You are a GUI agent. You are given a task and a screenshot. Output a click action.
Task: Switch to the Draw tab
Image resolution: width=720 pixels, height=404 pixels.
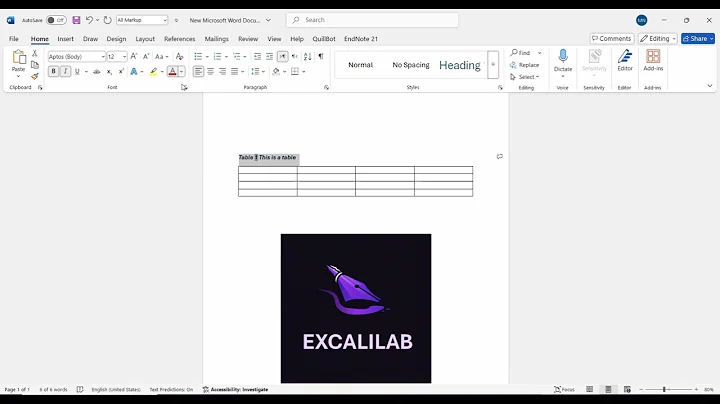(x=90, y=39)
